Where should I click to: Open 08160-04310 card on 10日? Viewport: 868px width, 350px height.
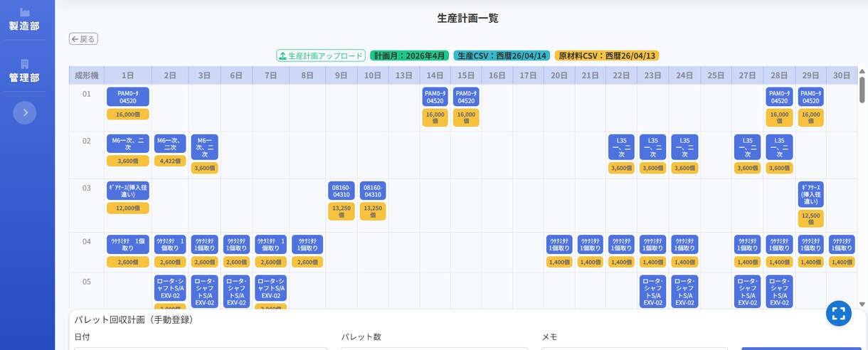tap(373, 191)
